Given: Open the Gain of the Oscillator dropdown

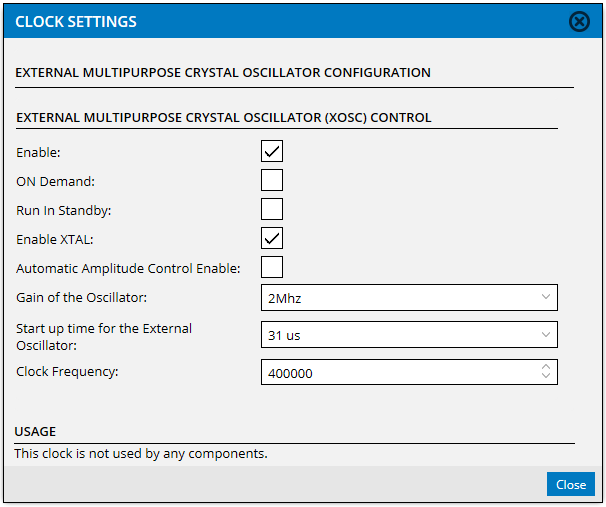Looking at the screenshot, I should pyautogui.click(x=409, y=298).
